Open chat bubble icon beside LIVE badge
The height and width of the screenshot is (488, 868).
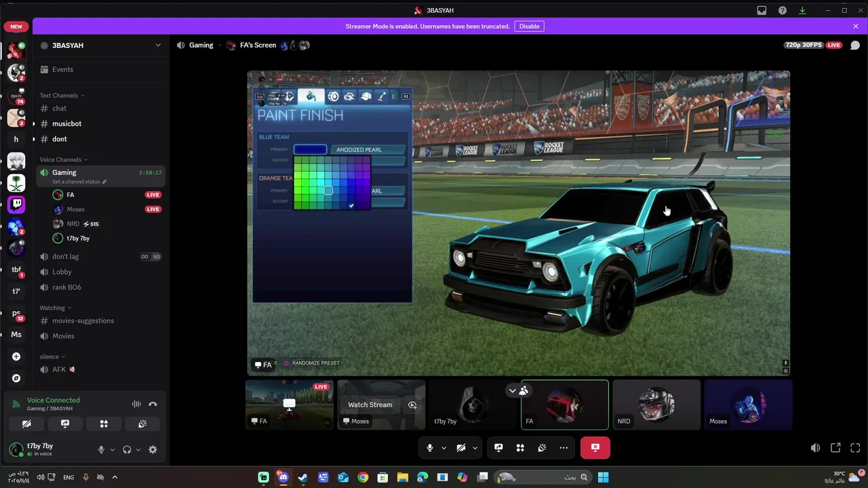click(855, 45)
